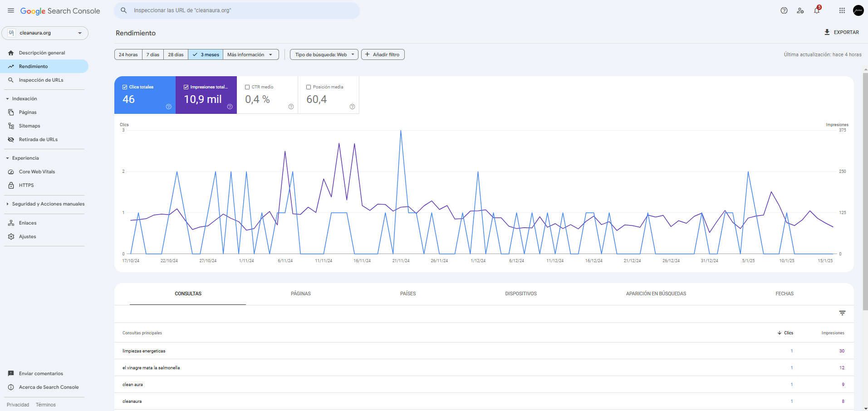
Task: Click the Core Web Vitals gauge icon
Action: [11, 171]
